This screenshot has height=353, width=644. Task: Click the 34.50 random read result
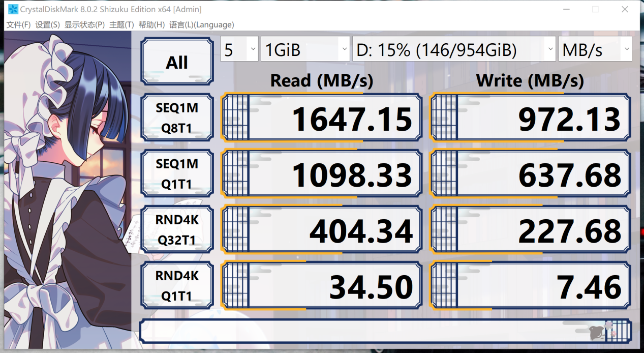point(322,285)
